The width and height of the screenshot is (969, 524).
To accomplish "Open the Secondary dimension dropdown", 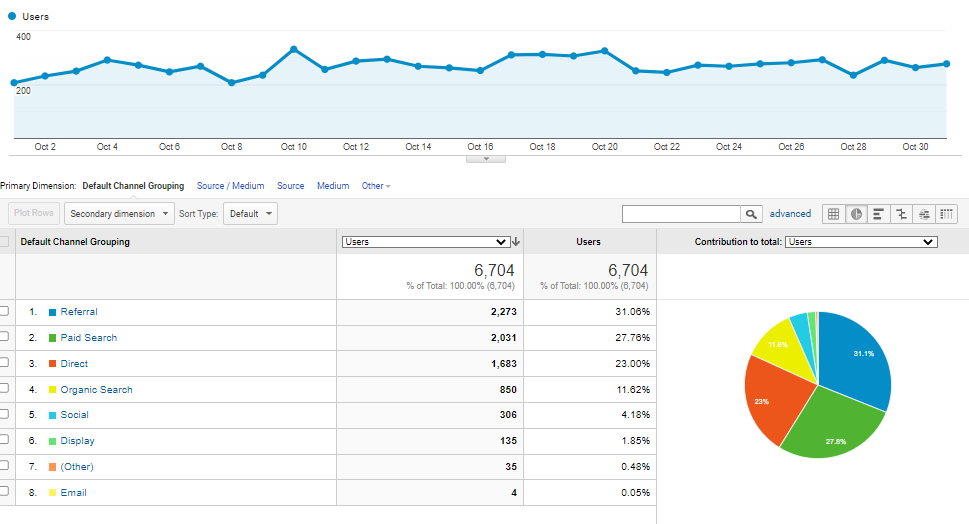I will (x=119, y=214).
